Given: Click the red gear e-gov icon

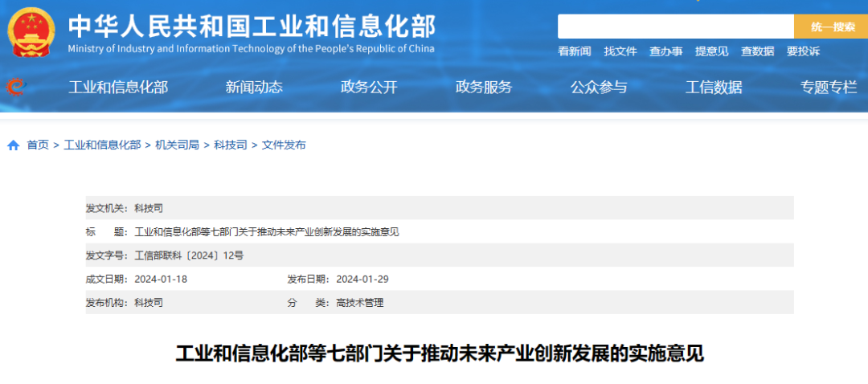Looking at the screenshot, I should tap(15, 87).
